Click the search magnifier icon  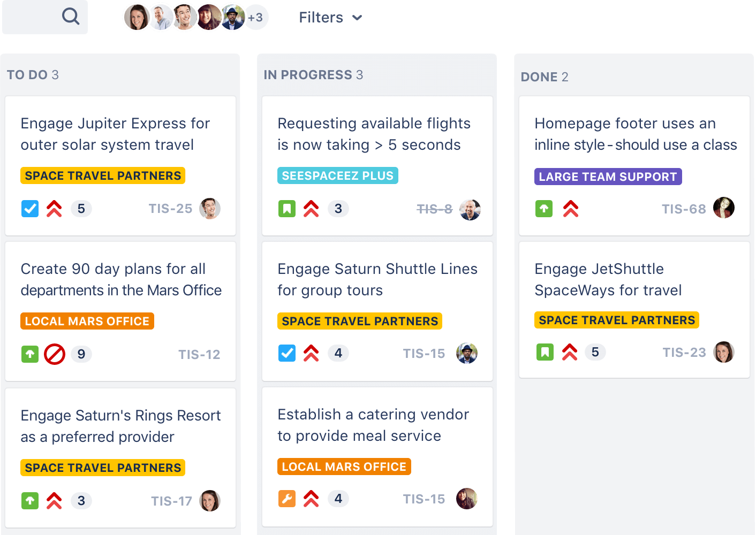71,17
